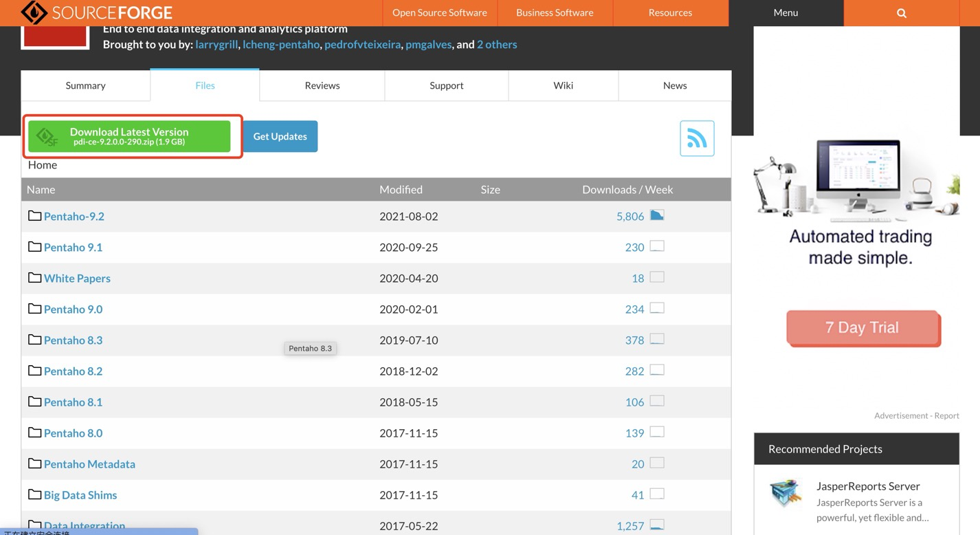Open download stats chart for Big Data Shims
The height and width of the screenshot is (535, 980).
[657, 494]
